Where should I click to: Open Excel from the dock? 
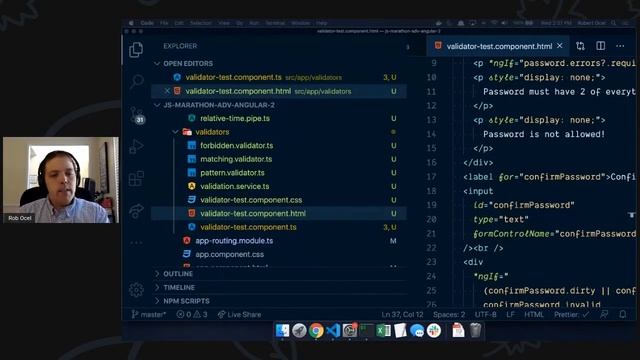383,330
